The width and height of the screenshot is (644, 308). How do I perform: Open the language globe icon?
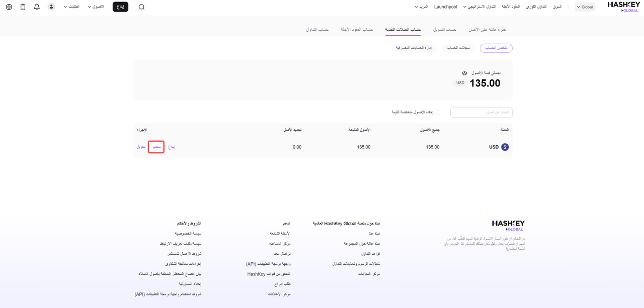coord(9,7)
